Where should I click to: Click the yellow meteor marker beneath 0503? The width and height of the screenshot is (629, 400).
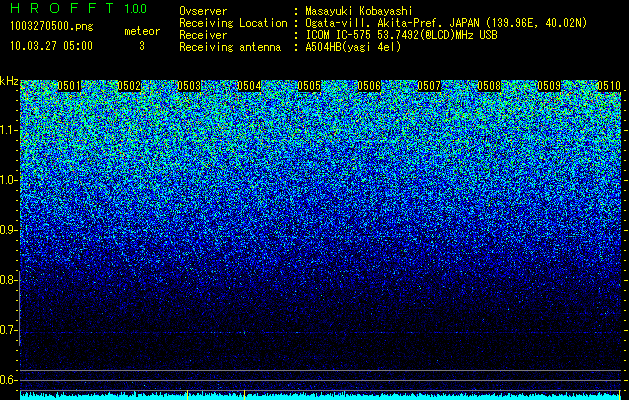[x=188, y=395]
